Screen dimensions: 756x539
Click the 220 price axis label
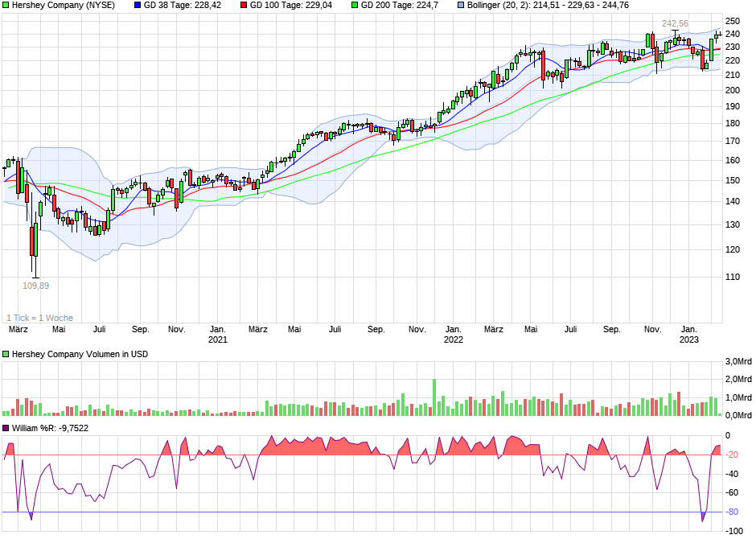(x=733, y=61)
